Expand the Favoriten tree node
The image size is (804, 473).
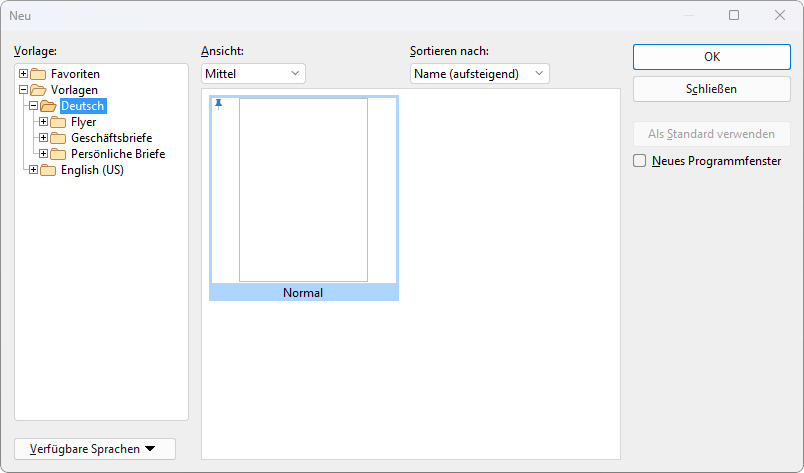tap(23, 73)
